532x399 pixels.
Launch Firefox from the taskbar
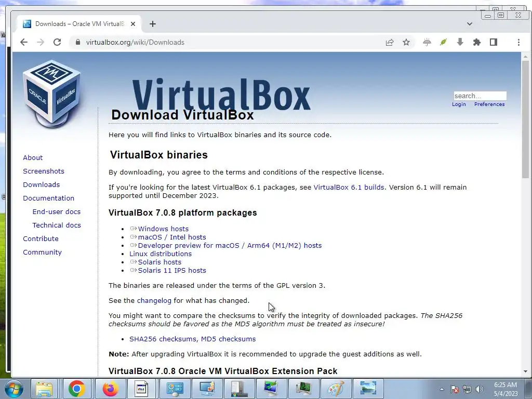110,389
